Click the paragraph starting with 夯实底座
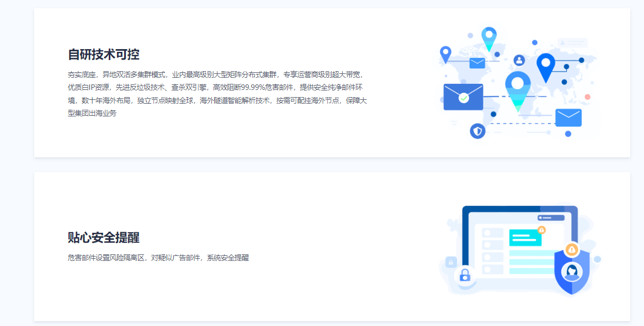Image resolution: width=644 pixels, height=326 pixels. pos(217,93)
